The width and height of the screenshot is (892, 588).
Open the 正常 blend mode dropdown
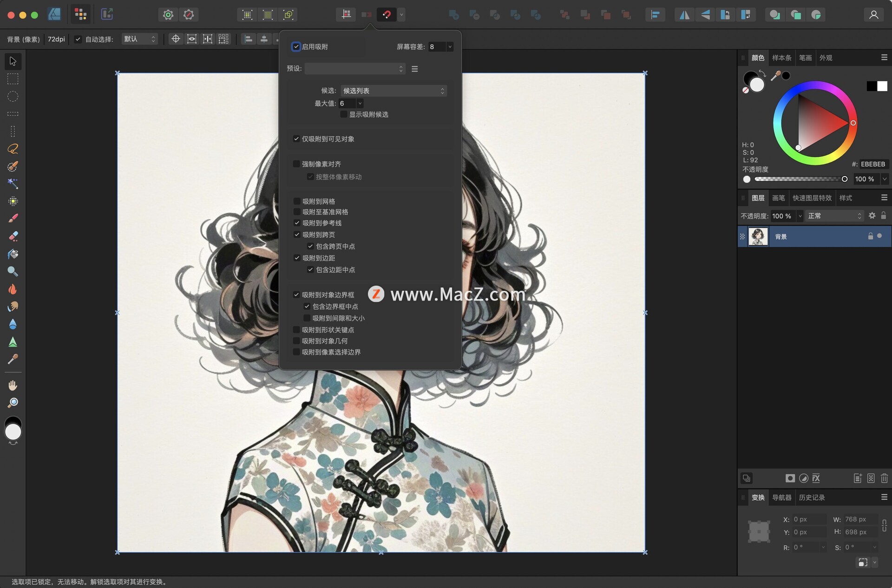point(834,216)
